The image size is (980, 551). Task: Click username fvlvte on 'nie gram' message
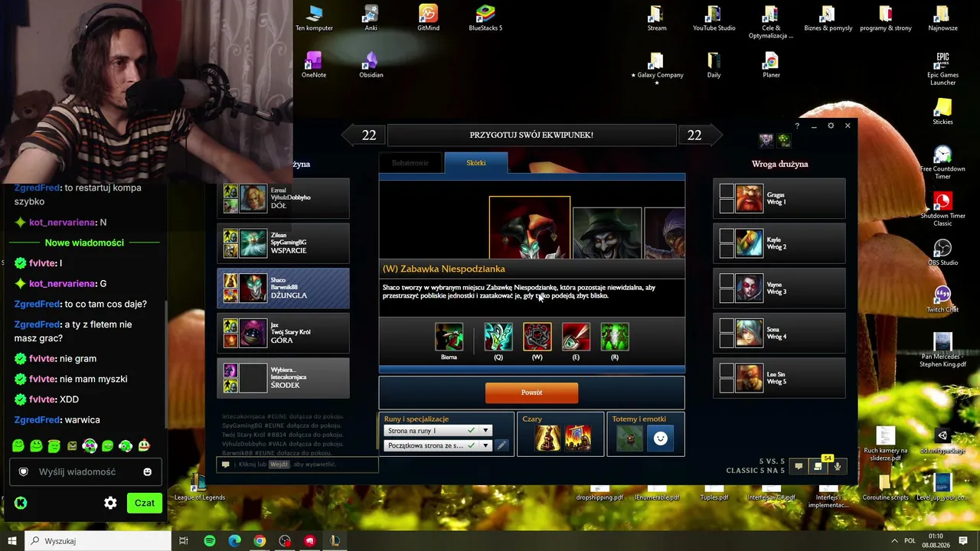pos(42,358)
